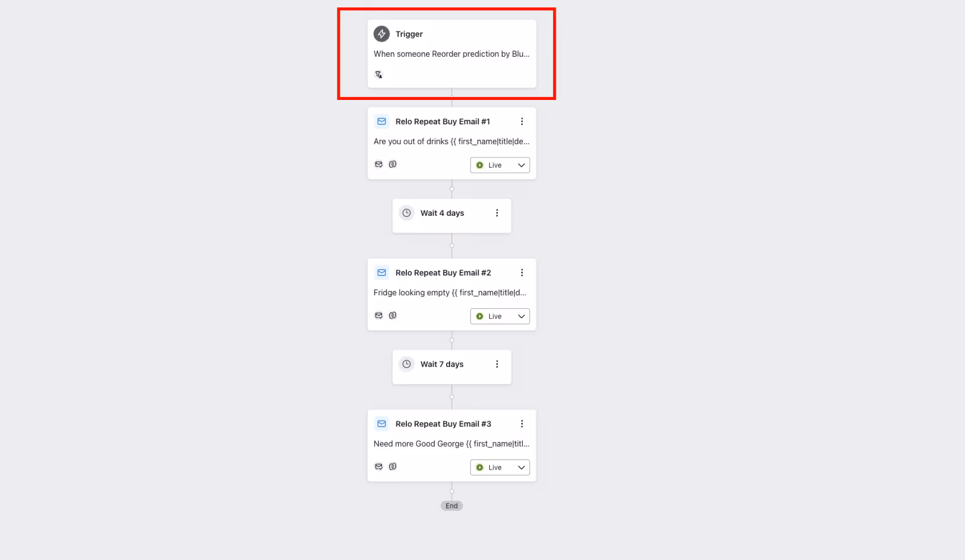Open three-dot menu for Email #1
The width and height of the screenshot is (965, 560).
(x=522, y=122)
